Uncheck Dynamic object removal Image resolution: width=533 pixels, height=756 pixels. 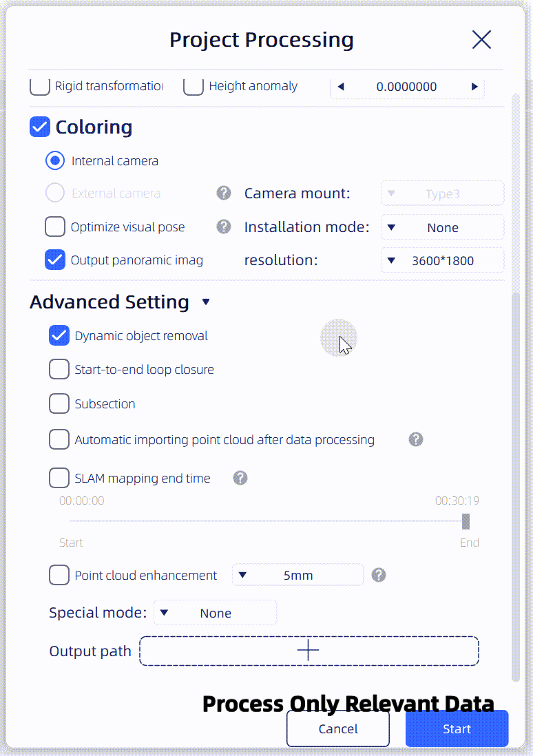[x=59, y=335]
